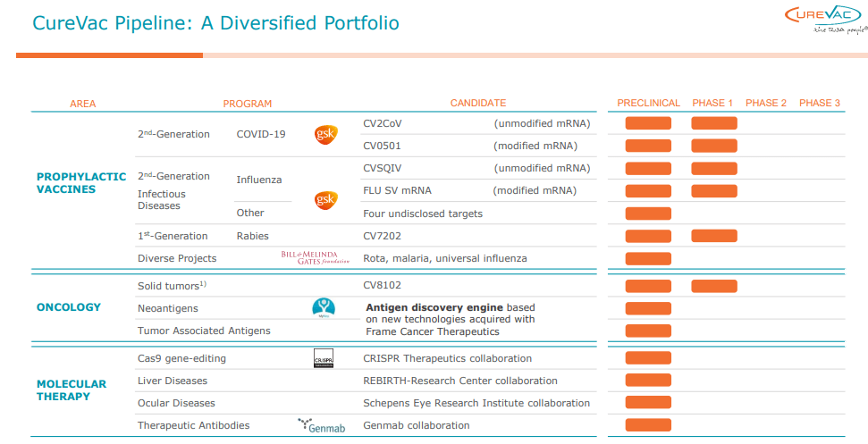Viewport: 868px width, 444px height.
Task: Click the GSK logo beside COVID-19
Action: click(x=325, y=135)
